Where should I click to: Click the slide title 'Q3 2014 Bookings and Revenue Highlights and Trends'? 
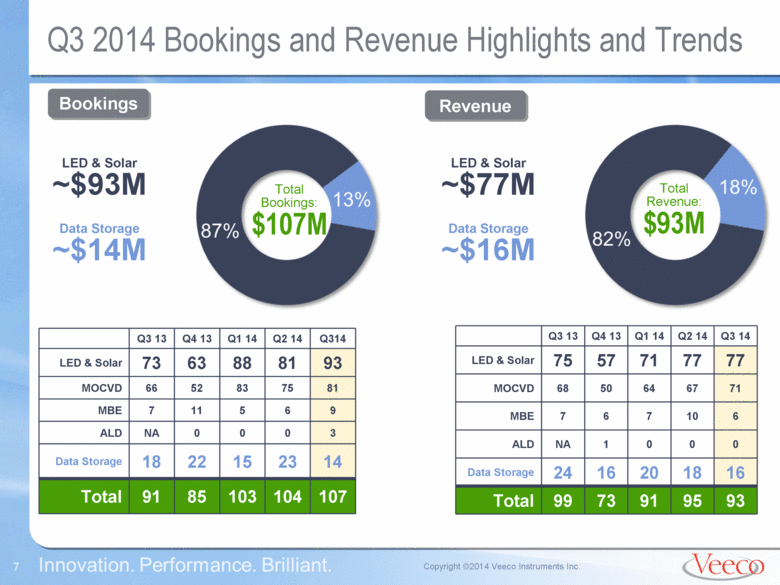click(x=394, y=40)
